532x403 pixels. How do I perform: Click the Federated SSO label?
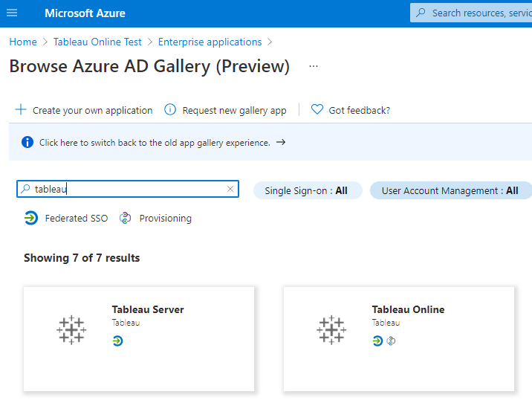pyautogui.click(x=77, y=218)
